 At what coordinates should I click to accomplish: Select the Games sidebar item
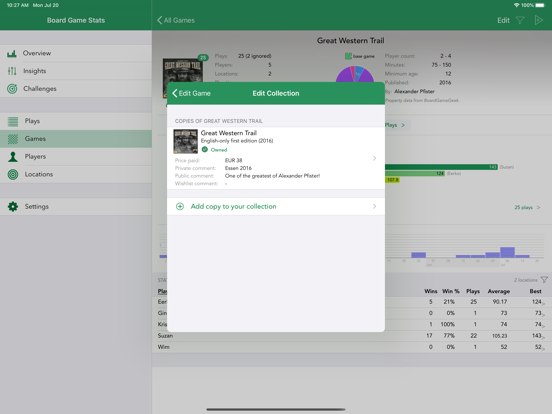pos(76,139)
